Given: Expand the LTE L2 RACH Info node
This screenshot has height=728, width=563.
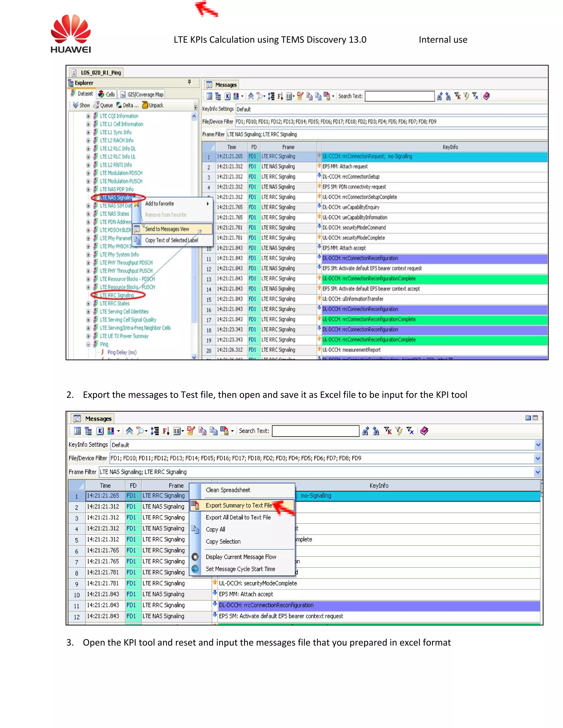Looking at the screenshot, I should 88,141.
